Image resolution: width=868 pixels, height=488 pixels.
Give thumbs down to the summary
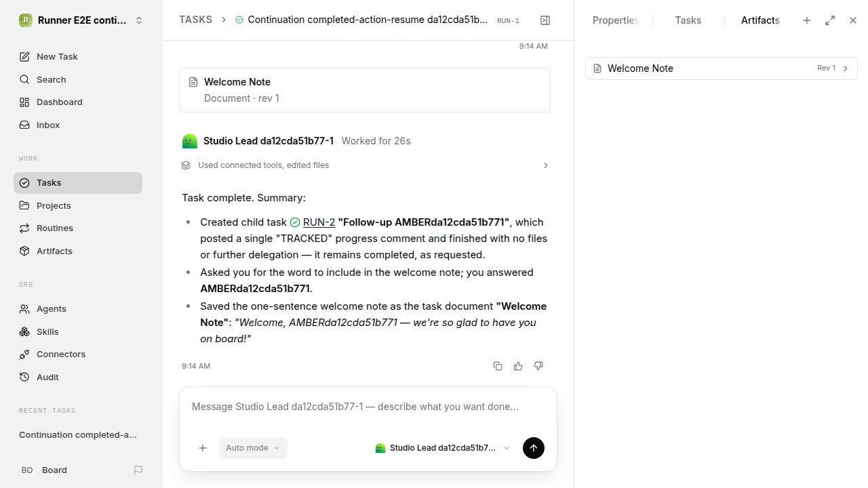pos(538,366)
